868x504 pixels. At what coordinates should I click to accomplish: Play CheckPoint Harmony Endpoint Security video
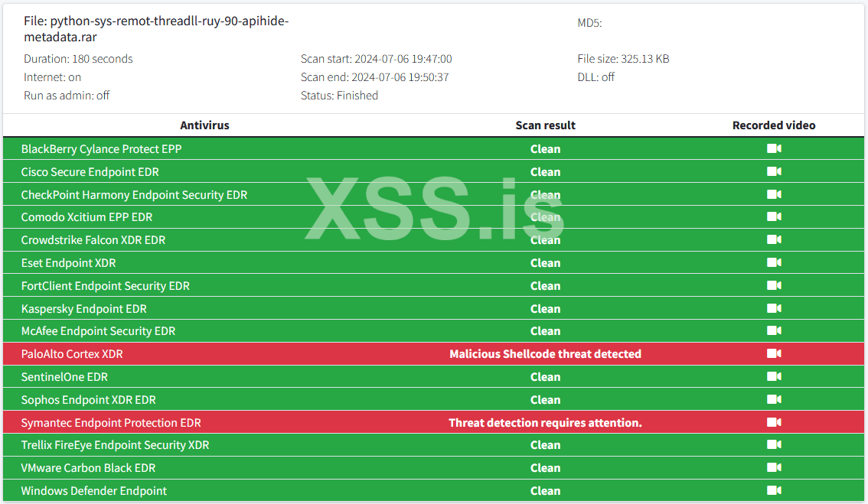[774, 194]
